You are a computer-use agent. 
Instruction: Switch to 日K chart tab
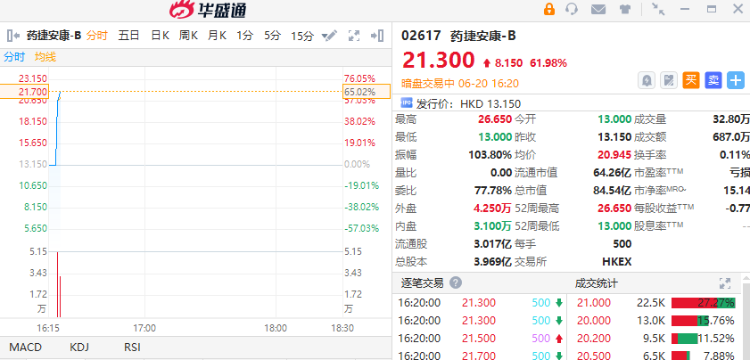(x=160, y=35)
